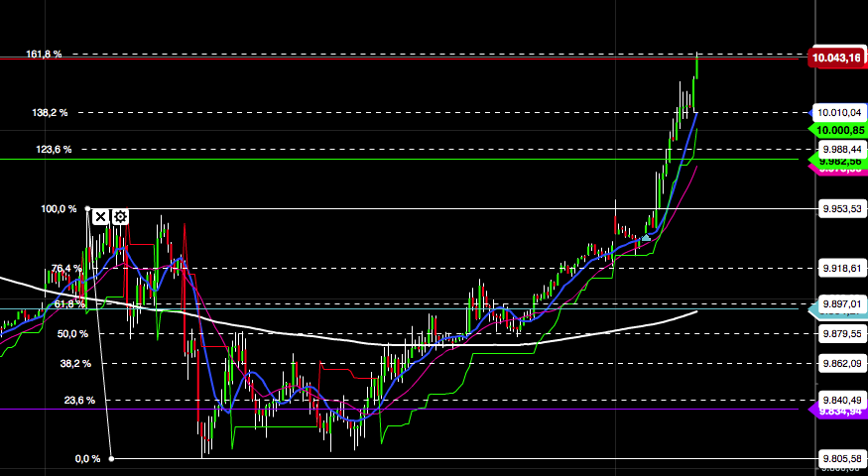Click the 9.897,01 price label
Viewport: 868px width, 476px height.
(841, 303)
